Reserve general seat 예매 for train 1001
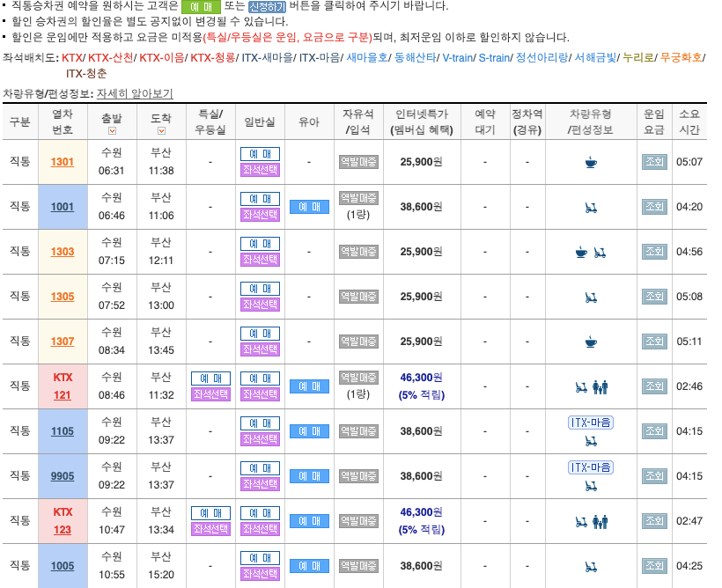 click(x=260, y=199)
